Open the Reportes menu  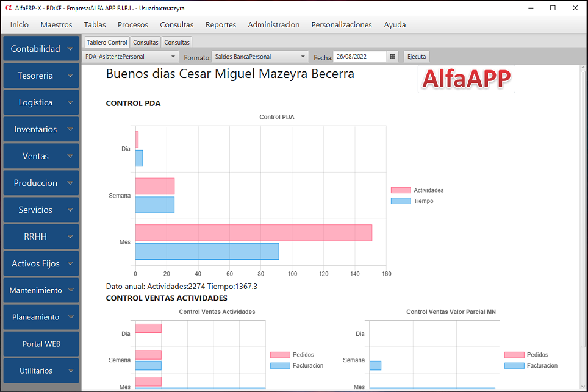coord(220,25)
